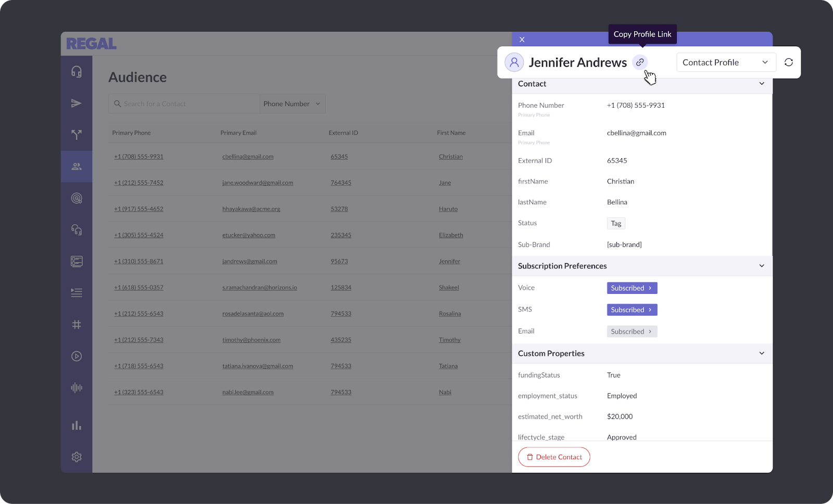Open the Phone Number search filter dropdown
Viewport: 833px width, 504px height.
pos(292,104)
